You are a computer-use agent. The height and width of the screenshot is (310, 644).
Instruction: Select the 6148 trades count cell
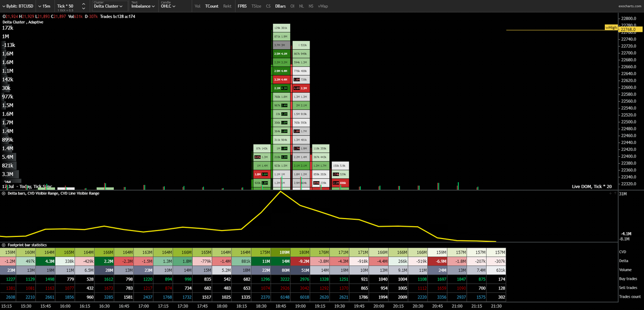(x=281, y=297)
